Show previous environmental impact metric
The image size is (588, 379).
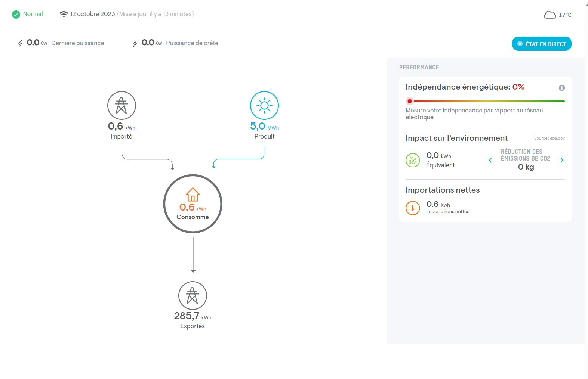pos(490,160)
